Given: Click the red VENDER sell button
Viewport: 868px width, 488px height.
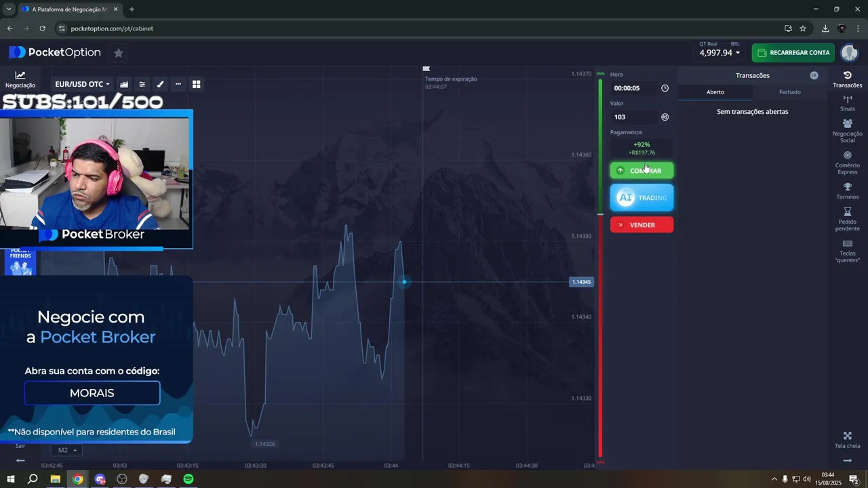Looking at the screenshot, I should (x=642, y=225).
